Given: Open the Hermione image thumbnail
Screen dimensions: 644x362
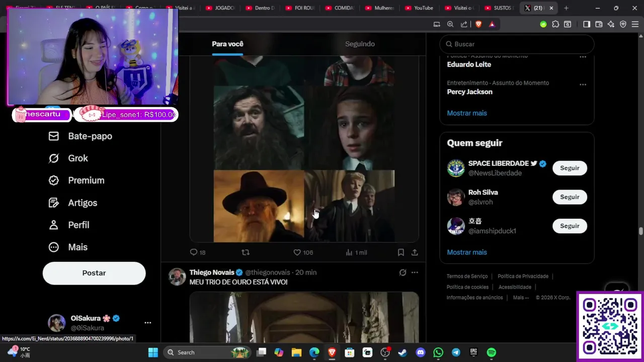Looking at the screenshot, I should (350, 128).
